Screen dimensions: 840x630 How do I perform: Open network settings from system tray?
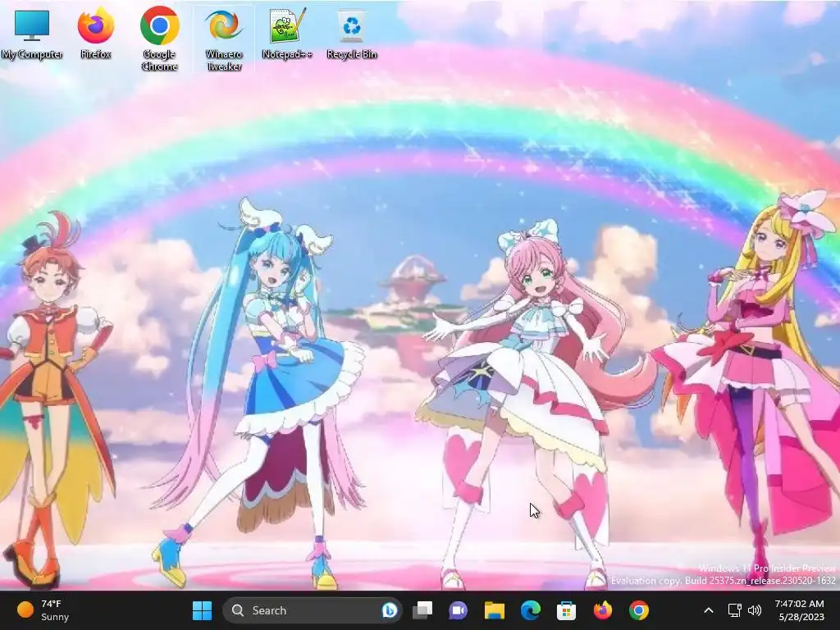pos(734,610)
